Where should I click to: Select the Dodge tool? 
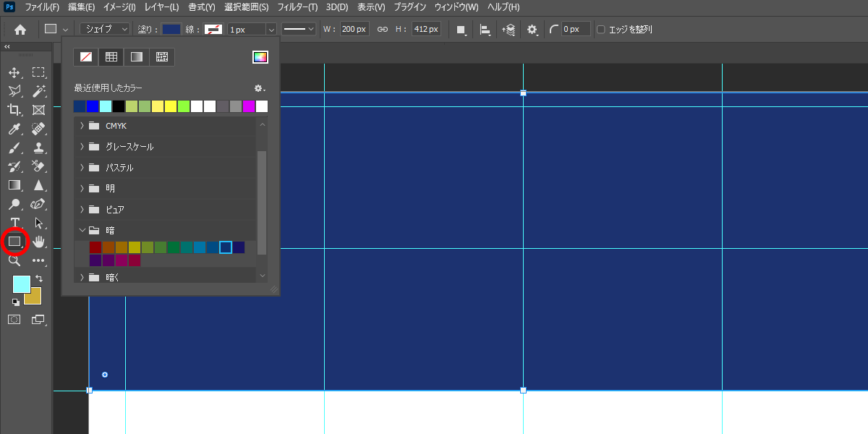(14, 204)
